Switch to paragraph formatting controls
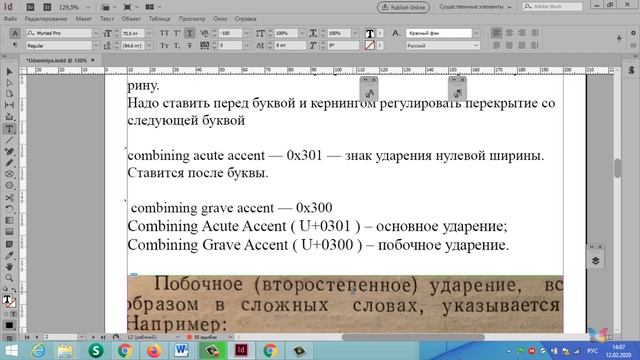 pyautogui.click(x=15, y=45)
